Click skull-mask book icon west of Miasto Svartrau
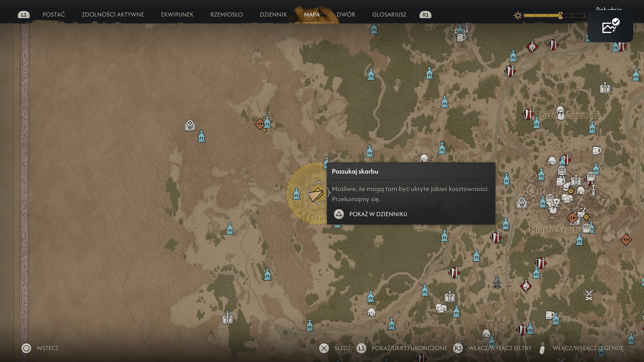Viewport: 644px width, 362px height. coord(522,203)
